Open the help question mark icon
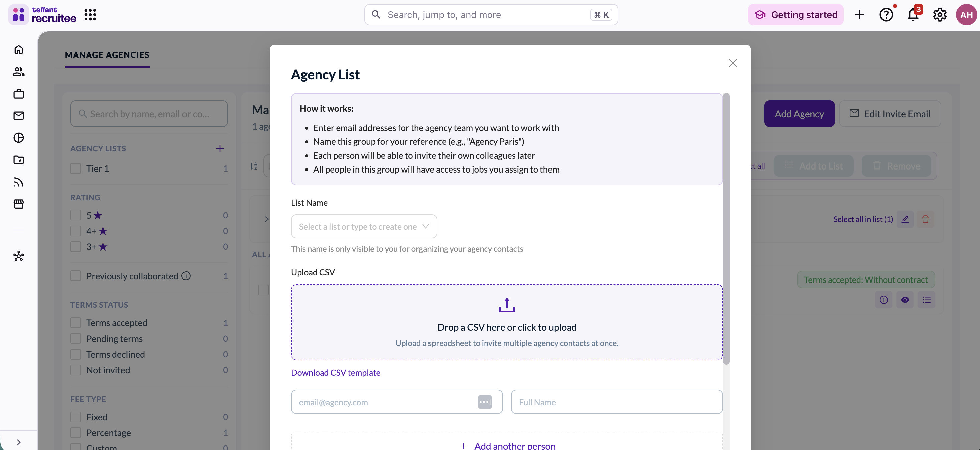This screenshot has height=450, width=980. 886,15
